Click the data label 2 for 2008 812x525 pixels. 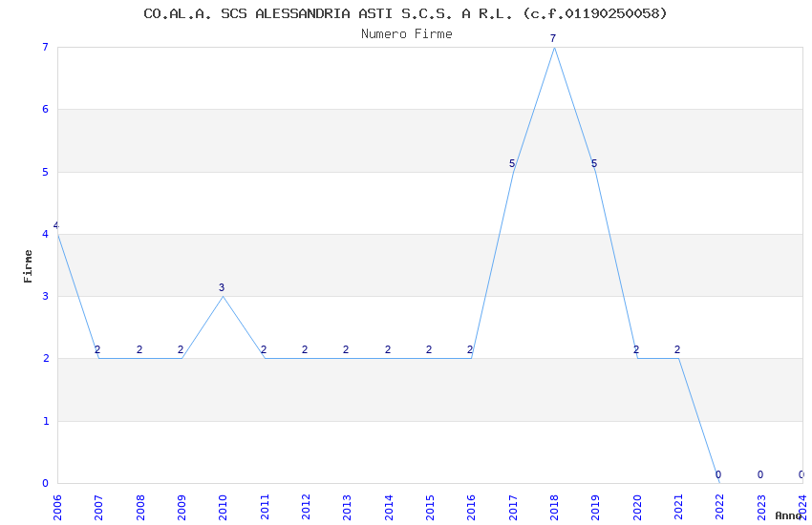point(139,349)
